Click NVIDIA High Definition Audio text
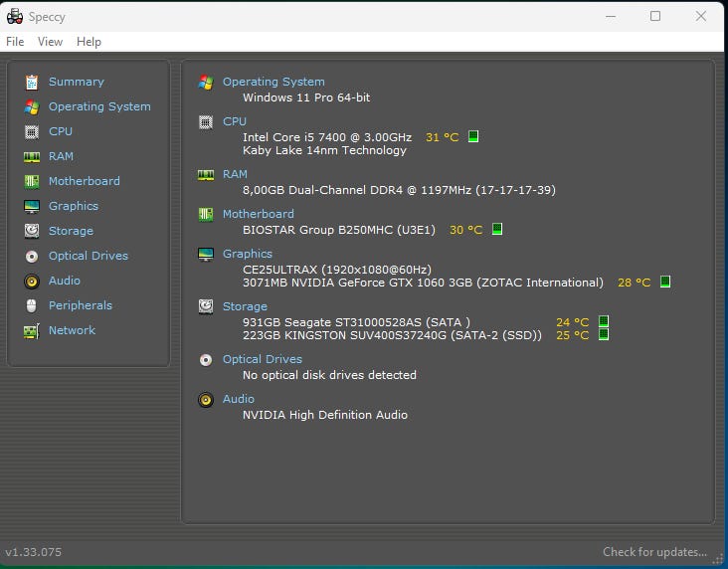This screenshot has height=569, width=728. click(325, 415)
